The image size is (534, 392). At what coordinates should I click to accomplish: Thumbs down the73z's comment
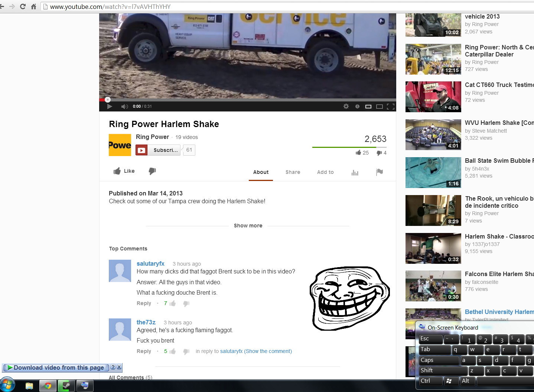(x=186, y=352)
